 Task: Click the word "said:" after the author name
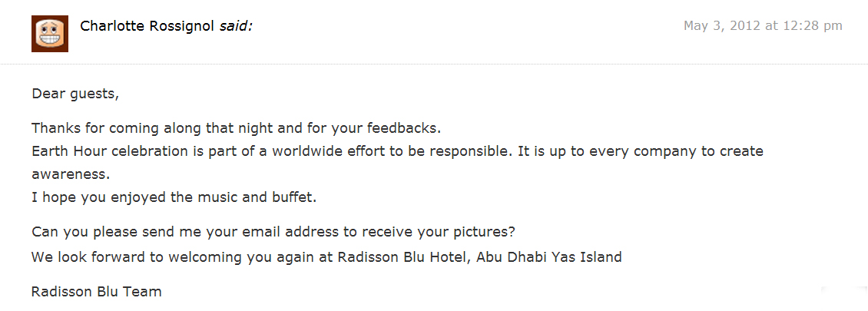click(x=236, y=26)
